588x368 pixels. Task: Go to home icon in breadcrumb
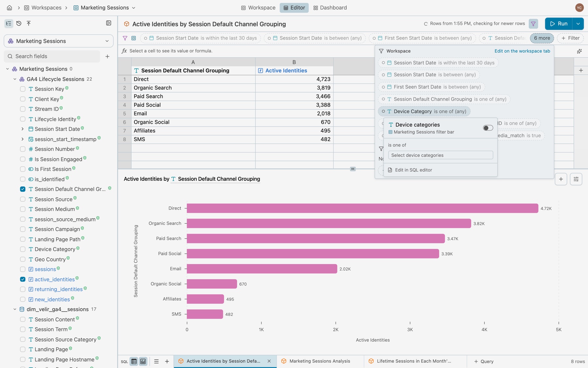9,8
